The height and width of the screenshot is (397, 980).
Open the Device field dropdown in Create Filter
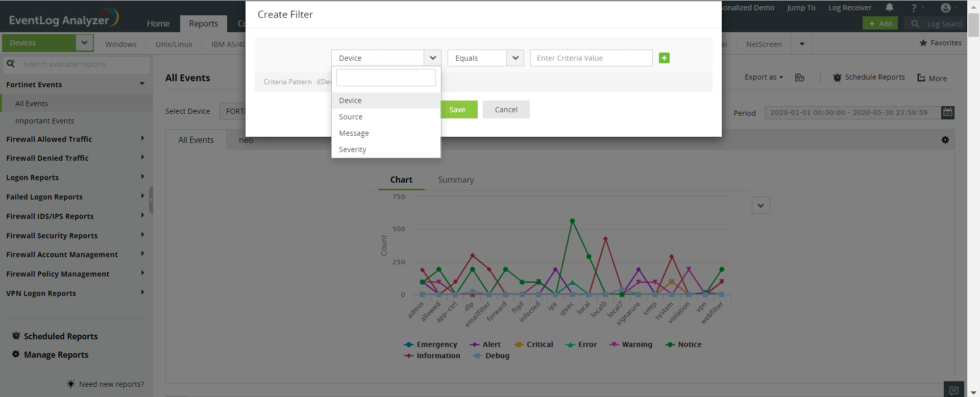coord(386,58)
